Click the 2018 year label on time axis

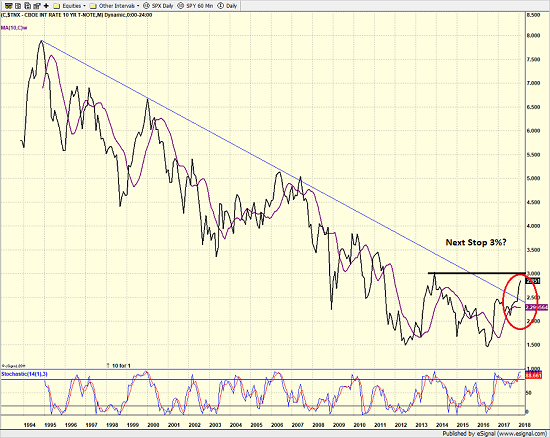pos(525,425)
